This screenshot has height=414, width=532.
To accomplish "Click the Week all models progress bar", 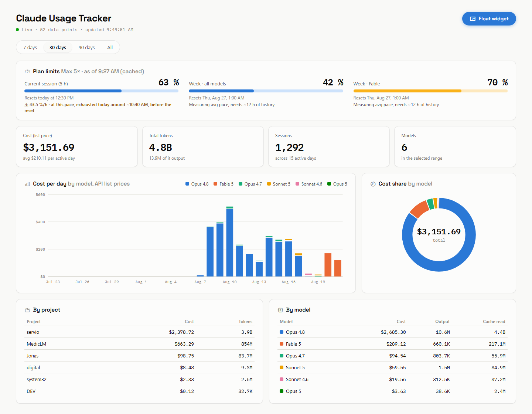I will tap(266, 91).
